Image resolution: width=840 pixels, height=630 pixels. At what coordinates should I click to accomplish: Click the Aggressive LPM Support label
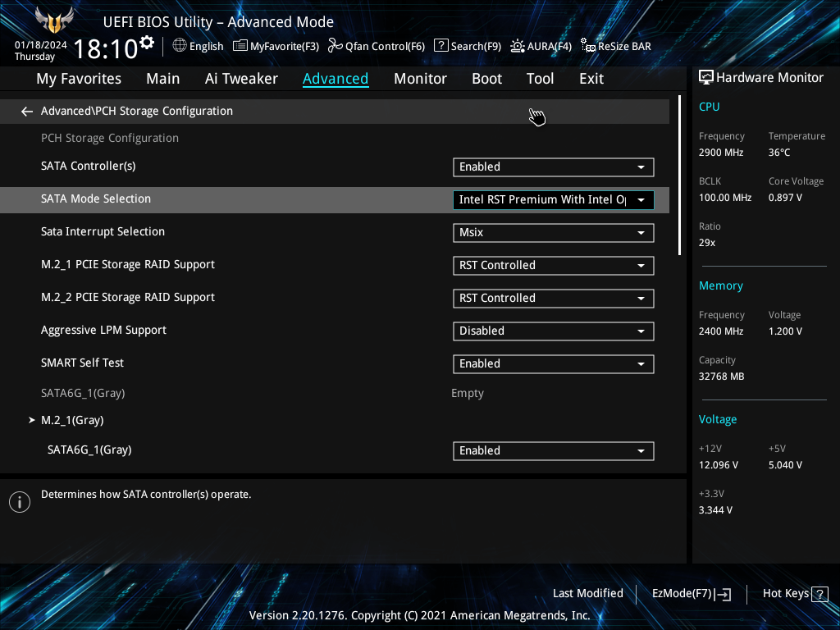click(x=103, y=330)
